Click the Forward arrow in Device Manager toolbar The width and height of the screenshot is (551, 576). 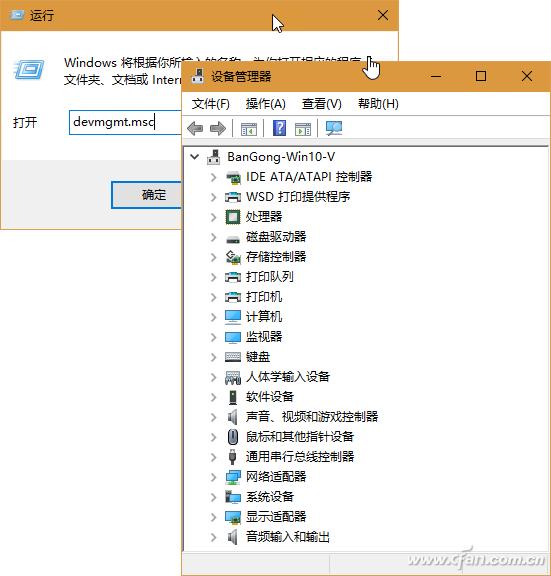[218, 129]
